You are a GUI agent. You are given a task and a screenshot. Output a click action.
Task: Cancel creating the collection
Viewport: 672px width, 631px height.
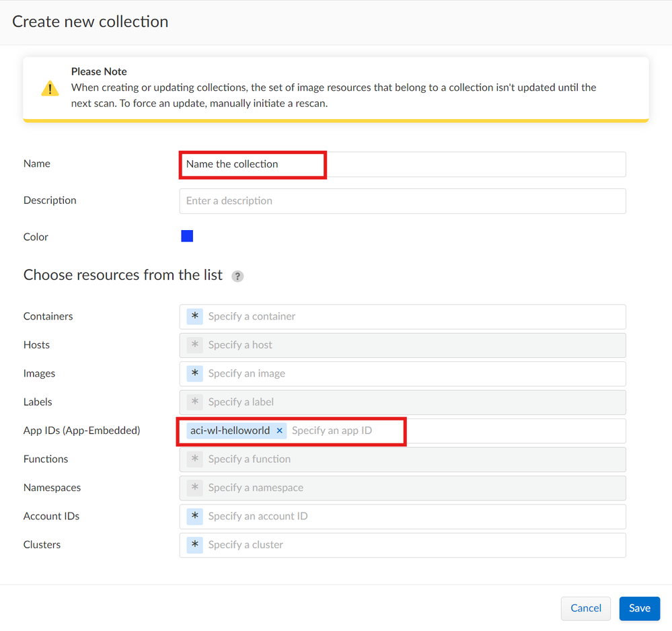[585, 608]
